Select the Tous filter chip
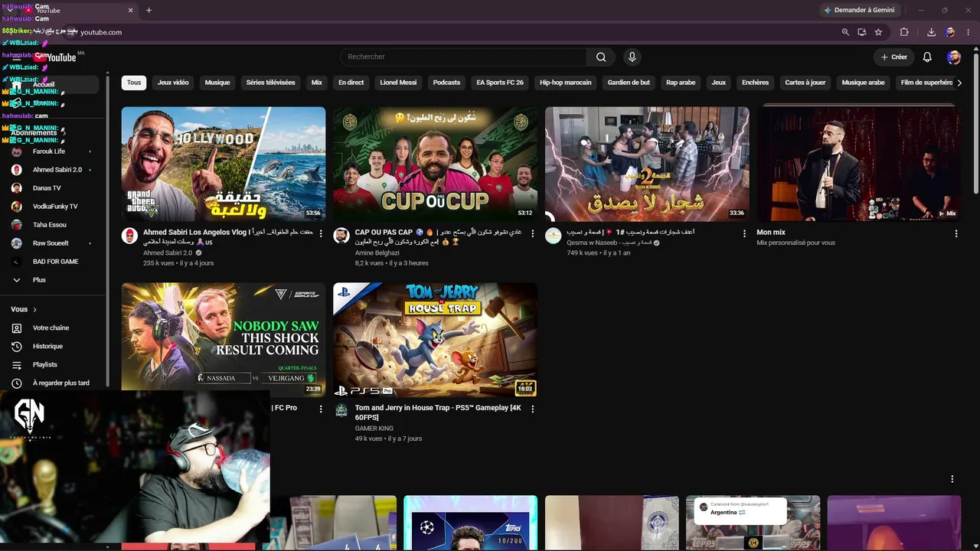Screen dimensions: 980x551 (x=134, y=83)
